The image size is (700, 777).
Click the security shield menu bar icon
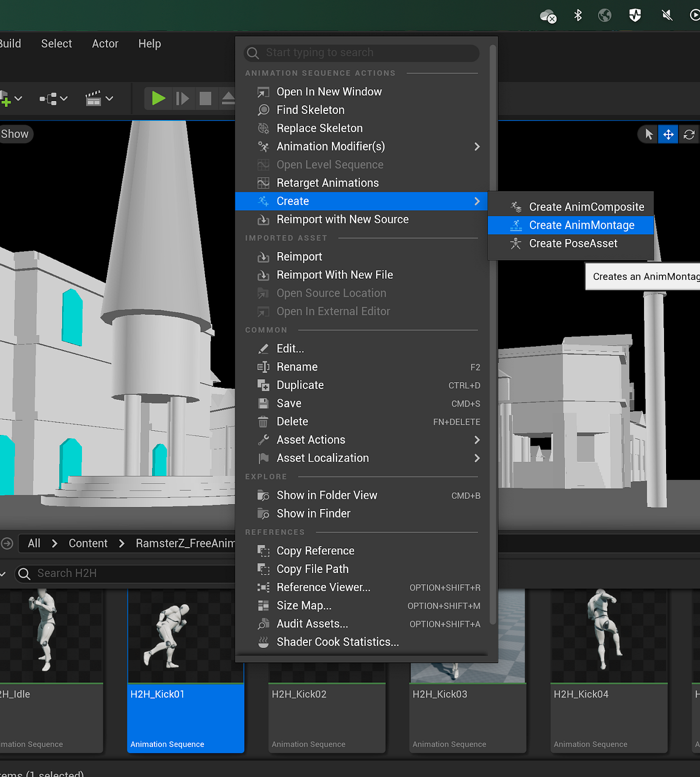(x=635, y=15)
